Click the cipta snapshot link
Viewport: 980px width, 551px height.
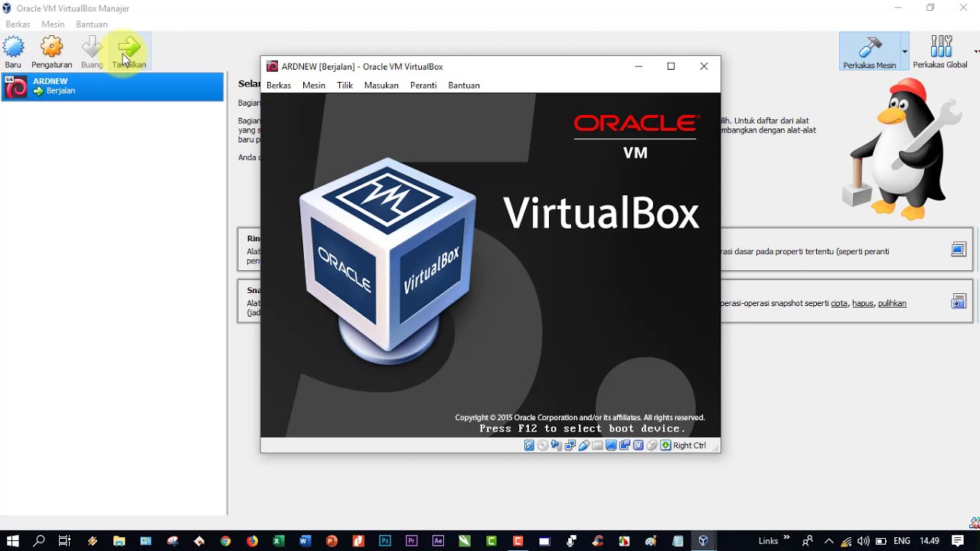[x=839, y=303]
